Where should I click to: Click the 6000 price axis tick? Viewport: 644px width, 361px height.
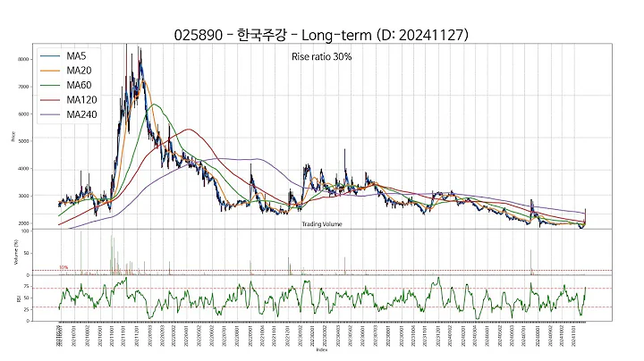(23, 114)
